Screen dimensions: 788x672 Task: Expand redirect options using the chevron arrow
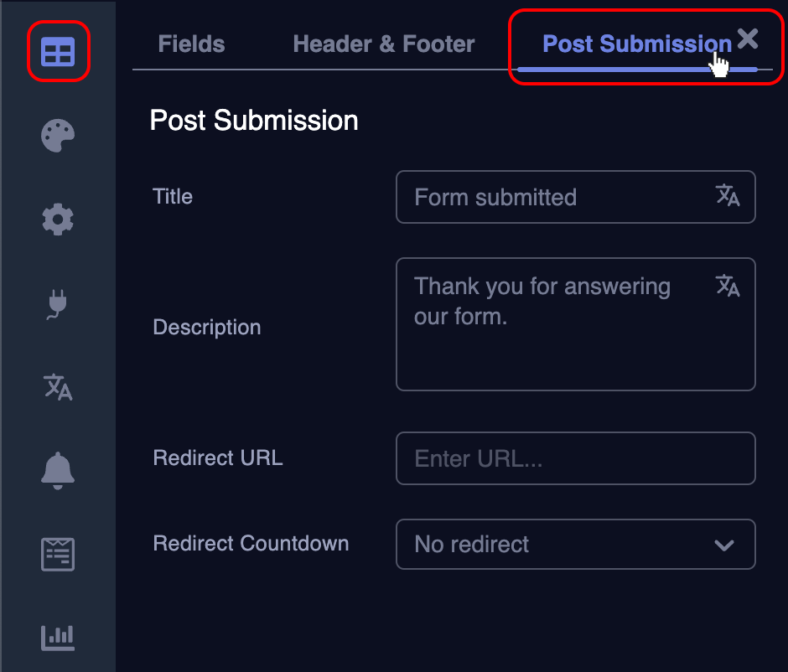click(x=724, y=544)
